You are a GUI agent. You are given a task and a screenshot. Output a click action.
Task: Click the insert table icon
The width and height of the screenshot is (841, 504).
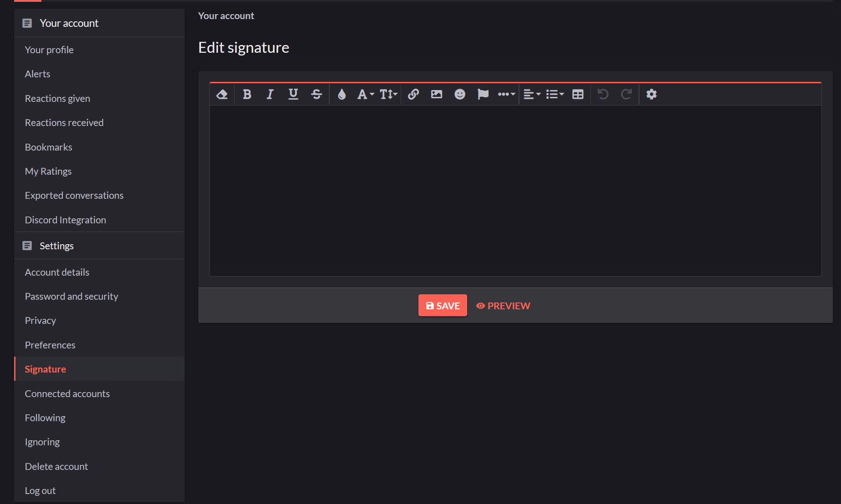click(578, 94)
